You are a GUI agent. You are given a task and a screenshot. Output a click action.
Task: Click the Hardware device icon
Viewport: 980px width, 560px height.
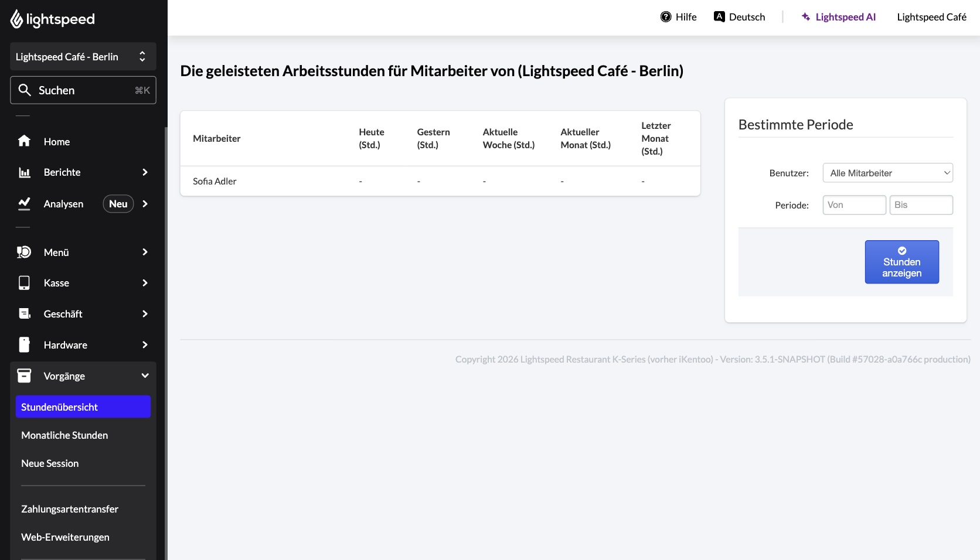(24, 344)
